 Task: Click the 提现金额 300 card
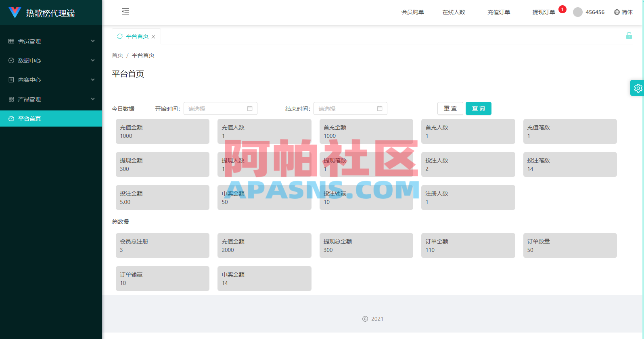click(x=163, y=164)
